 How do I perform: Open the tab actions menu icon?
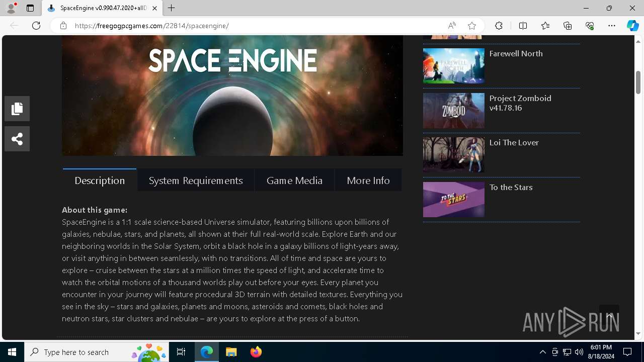point(30,8)
